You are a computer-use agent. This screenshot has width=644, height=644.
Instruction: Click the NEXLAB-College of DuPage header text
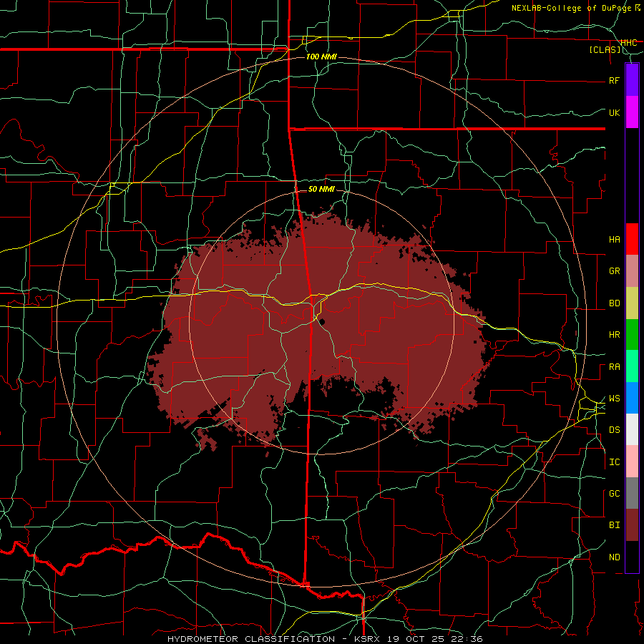(572, 8)
